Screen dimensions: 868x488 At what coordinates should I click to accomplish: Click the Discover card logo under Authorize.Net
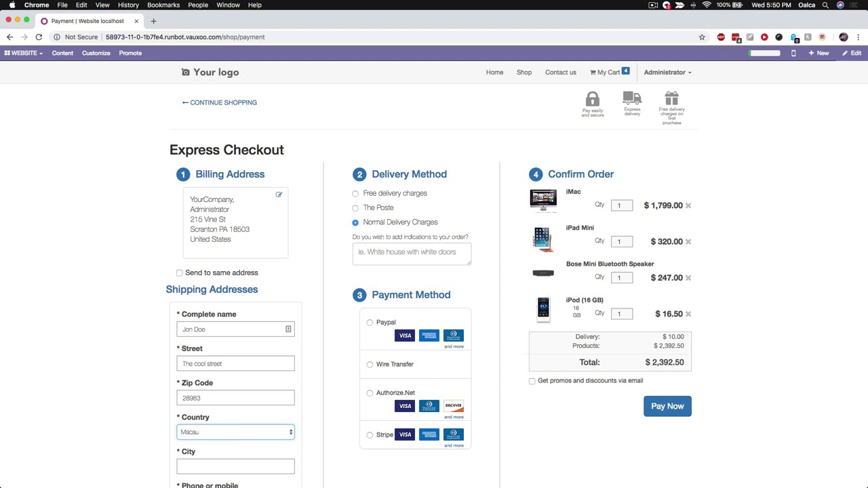click(454, 406)
